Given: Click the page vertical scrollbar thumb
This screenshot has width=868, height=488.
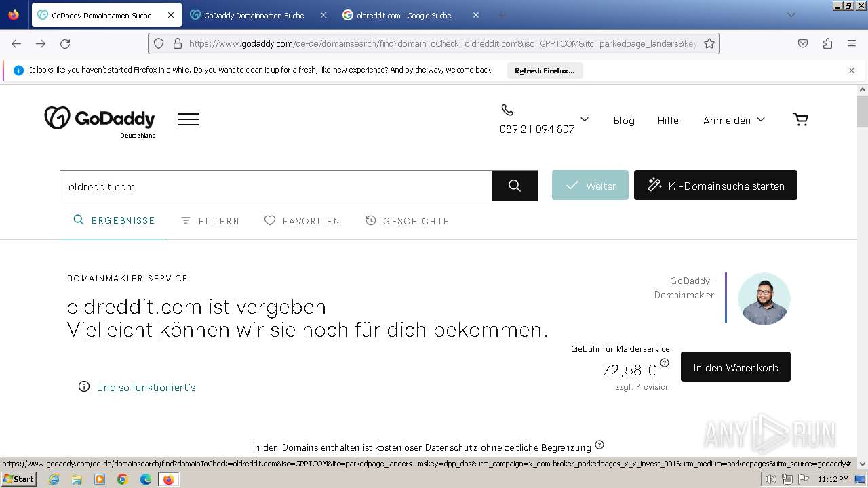Looking at the screenshot, I should (863, 111).
